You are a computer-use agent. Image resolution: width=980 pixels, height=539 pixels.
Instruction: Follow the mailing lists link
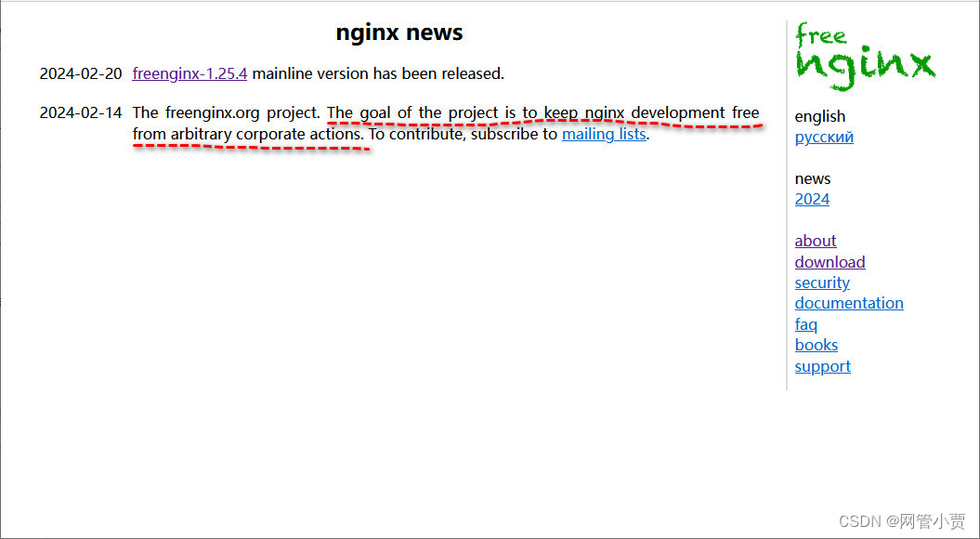(x=604, y=134)
